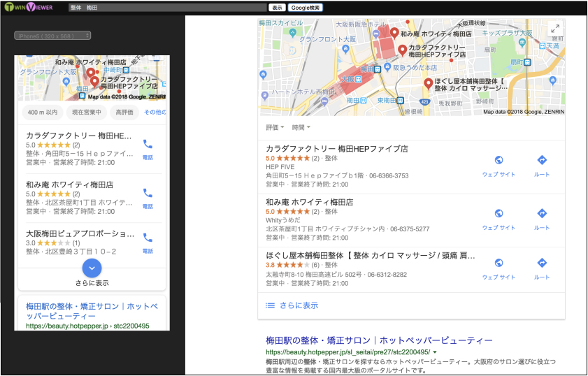Image resolution: width=588 pixels, height=376 pixels.
Task: Click mobile map thumbnail
Action: [92, 78]
